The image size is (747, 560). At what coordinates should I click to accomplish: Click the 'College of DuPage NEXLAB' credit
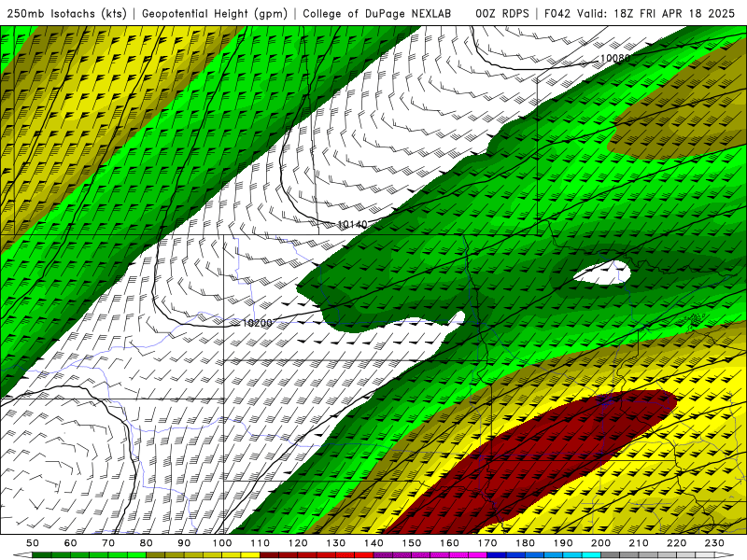coord(377,14)
